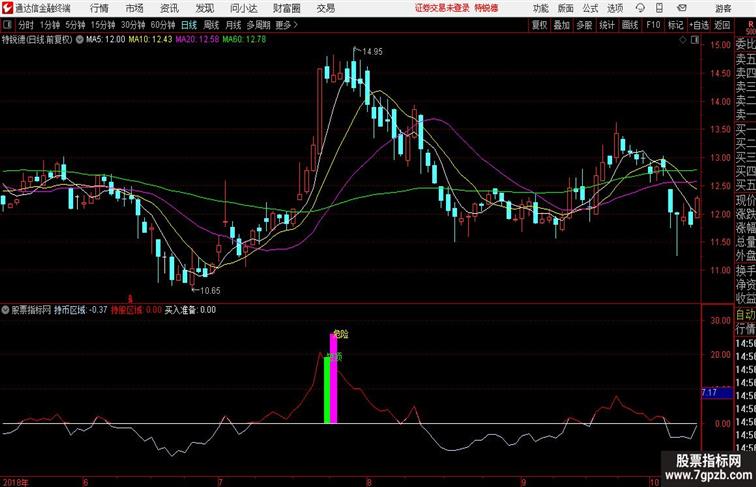
Task: Open the 多周期 multi-period view
Action: coord(258,25)
